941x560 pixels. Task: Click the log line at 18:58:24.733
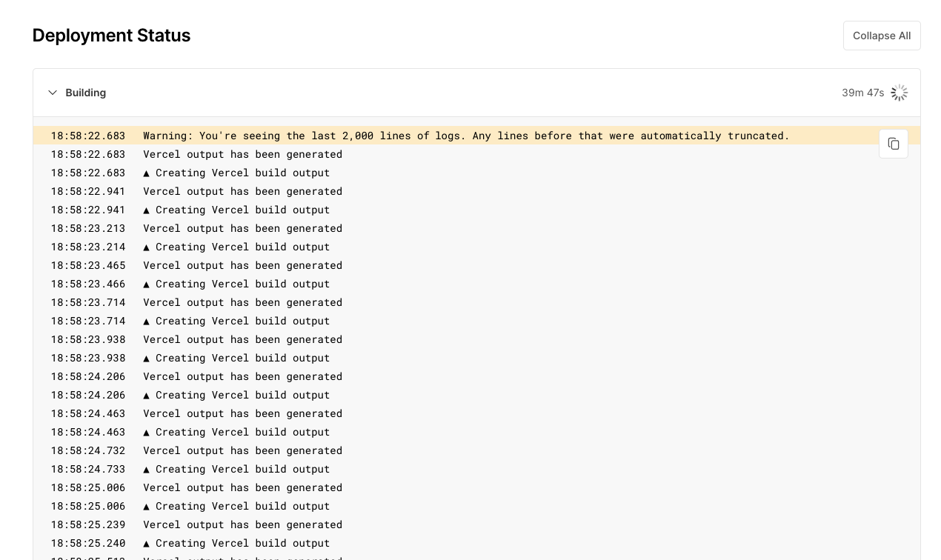(x=477, y=469)
